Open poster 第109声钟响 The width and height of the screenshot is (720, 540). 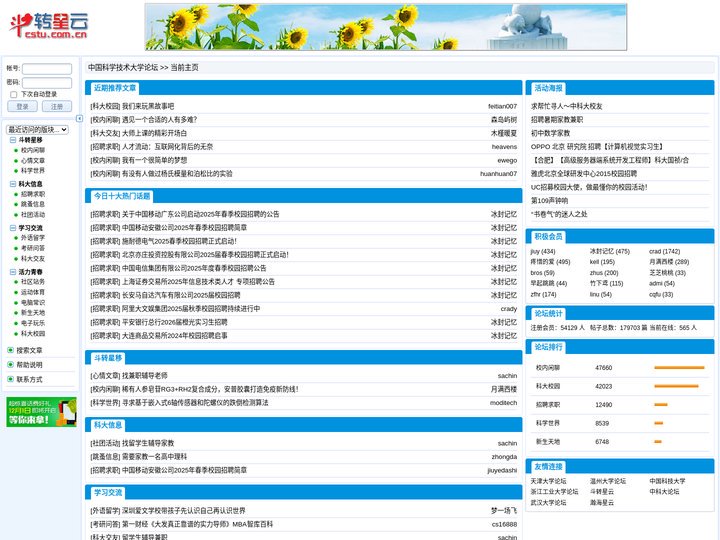(550, 201)
